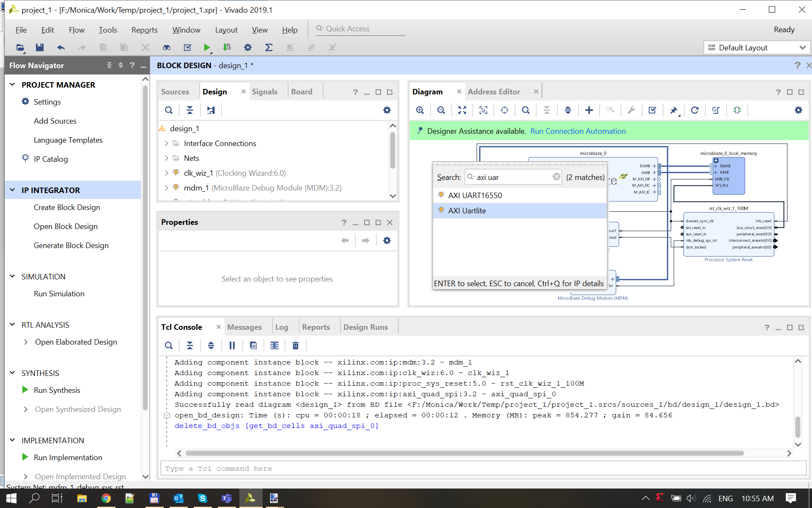The image size is (812, 508).
Task: Click the Quick Access search field
Action: (x=360, y=29)
